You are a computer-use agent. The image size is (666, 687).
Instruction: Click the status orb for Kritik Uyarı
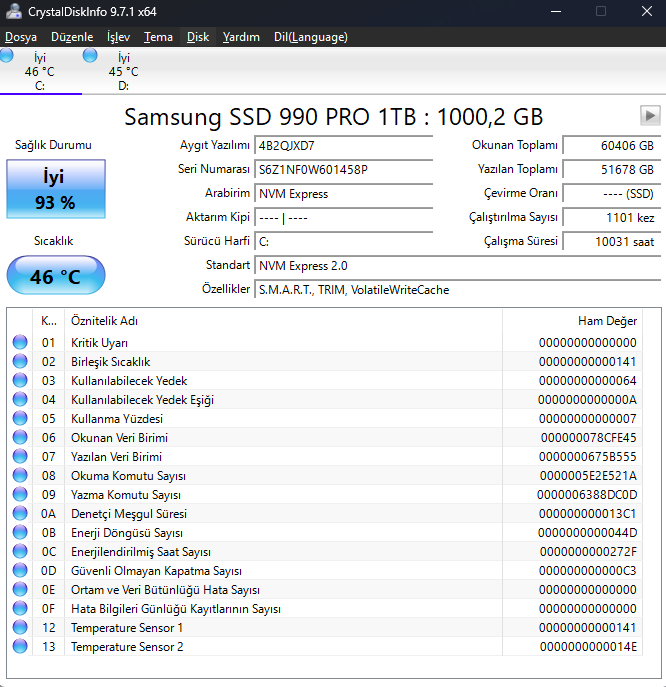(x=20, y=342)
